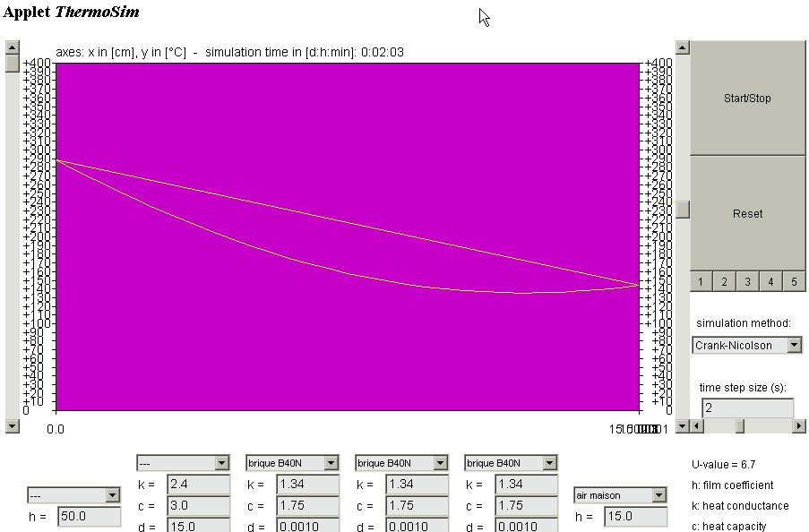
Task: Click the 'time step size (s):' label
Action: 743,388
